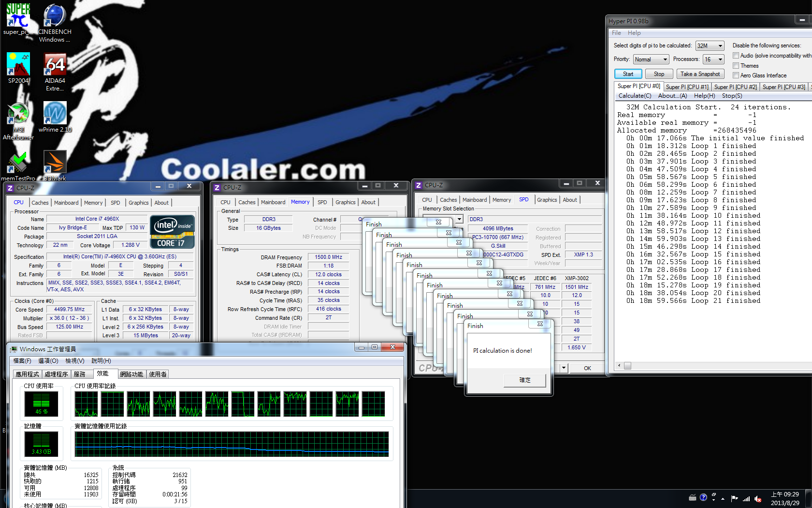Open the Action Center flag icon
The height and width of the screenshot is (508, 812).
point(734,498)
